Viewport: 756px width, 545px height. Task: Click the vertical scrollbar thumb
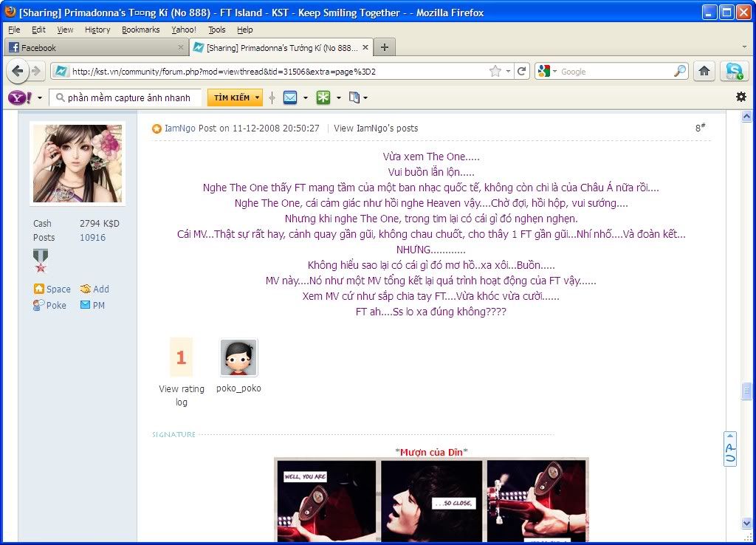click(x=746, y=391)
